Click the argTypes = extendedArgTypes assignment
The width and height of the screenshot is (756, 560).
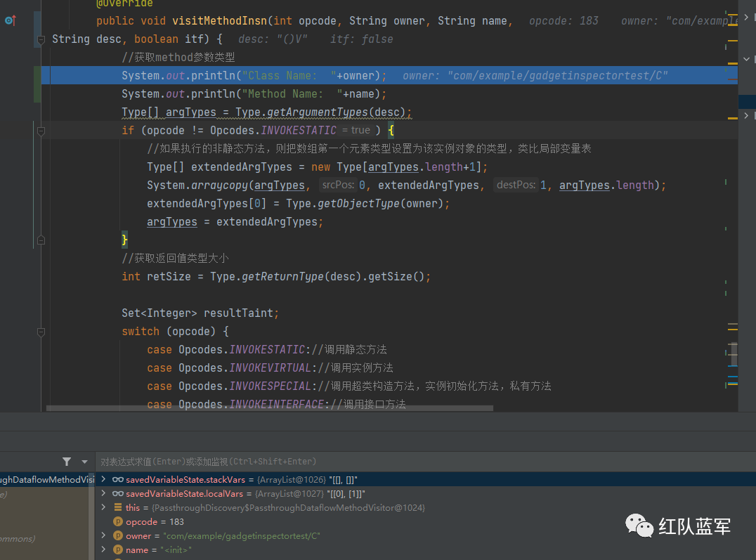pos(235,222)
